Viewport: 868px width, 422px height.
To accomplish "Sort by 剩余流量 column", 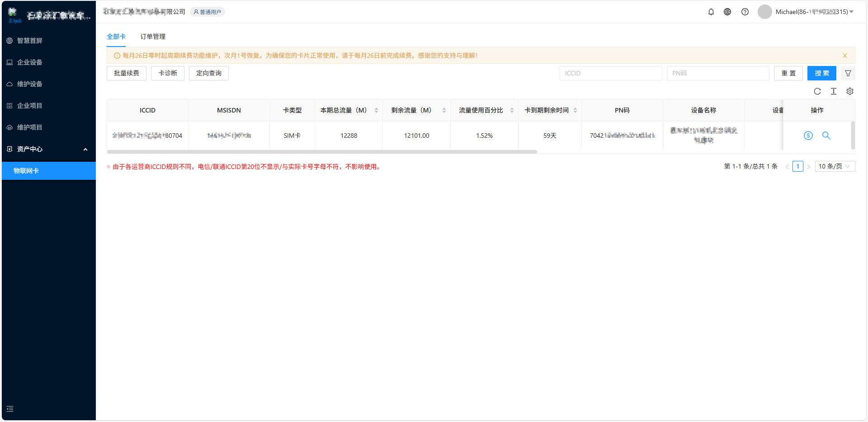I will [x=444, y=110].
